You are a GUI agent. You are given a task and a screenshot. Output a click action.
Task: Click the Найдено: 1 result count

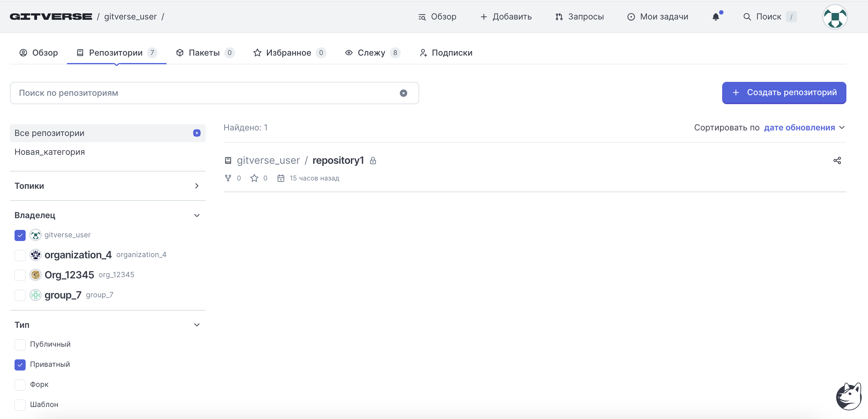245,127
